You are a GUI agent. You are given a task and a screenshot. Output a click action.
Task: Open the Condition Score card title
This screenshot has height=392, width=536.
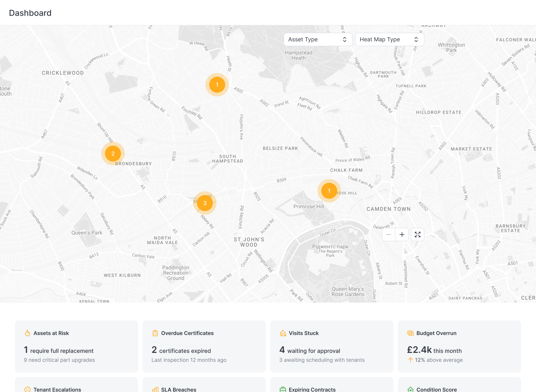click(x=437, y=389)
